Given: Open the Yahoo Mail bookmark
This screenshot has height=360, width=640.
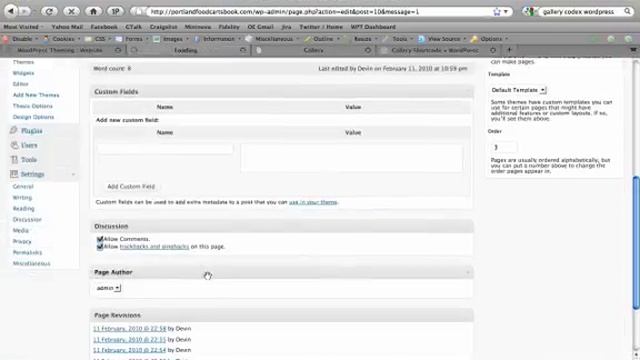Looking at the screenshot, I should (x=67, y=27).
